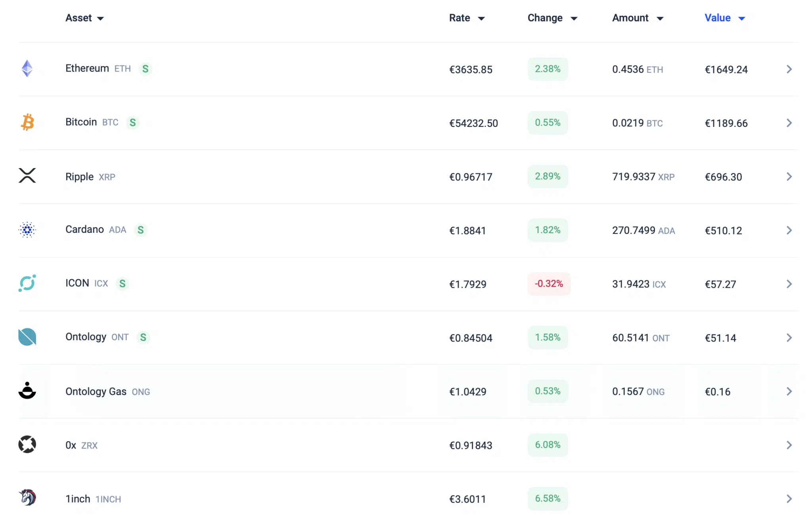Image resolution: width=812 pixels, height=523 pixels.
Task: Click Ethereum's 2.38% change badge
Action: tap(548, 69)
